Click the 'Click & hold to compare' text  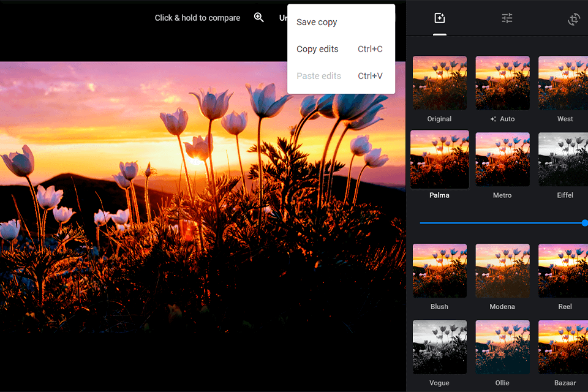pos(197,18)
